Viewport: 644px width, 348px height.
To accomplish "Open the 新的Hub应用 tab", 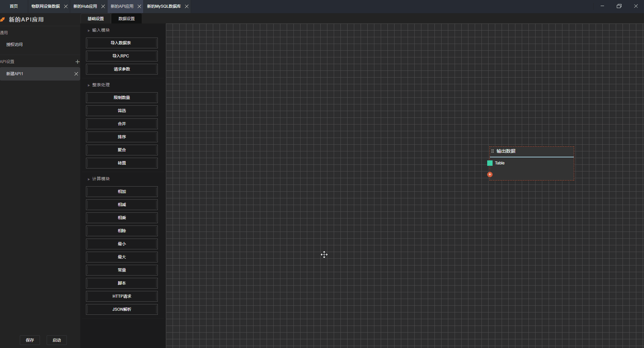I will (85, 6).
